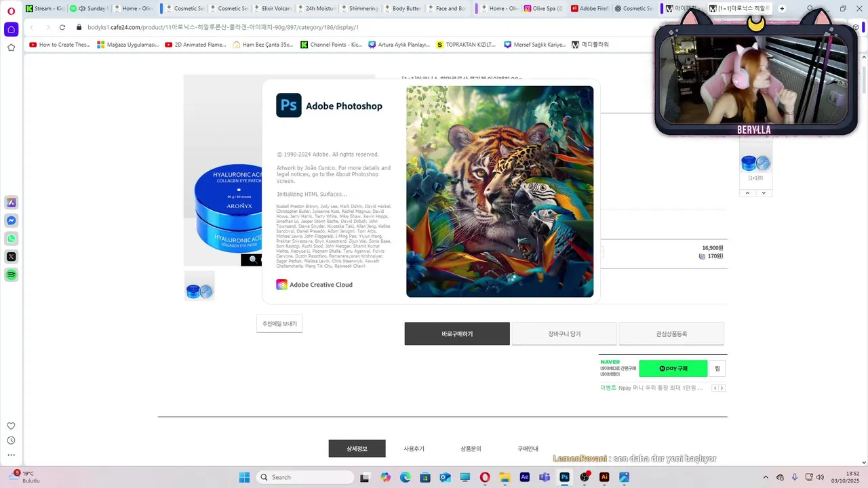Open the How to Create Thes... bookmark
The height and width of the screenshot is (488, 868).
60,45
